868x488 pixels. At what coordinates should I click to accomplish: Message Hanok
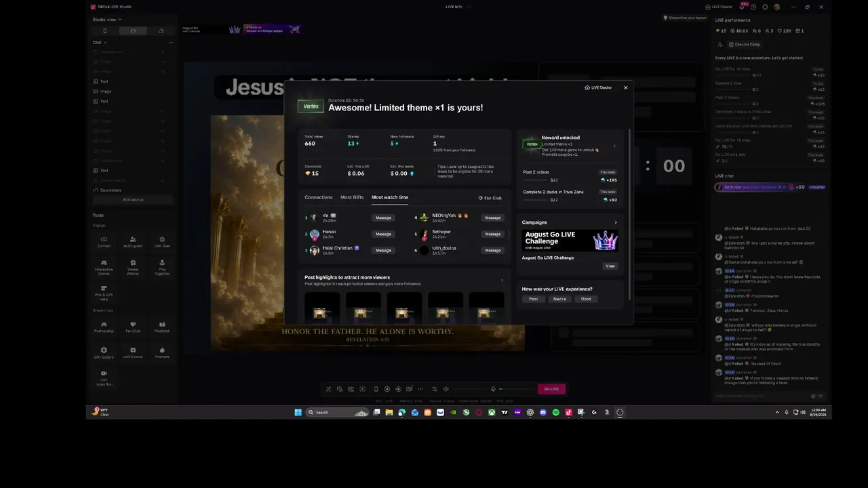383,234
